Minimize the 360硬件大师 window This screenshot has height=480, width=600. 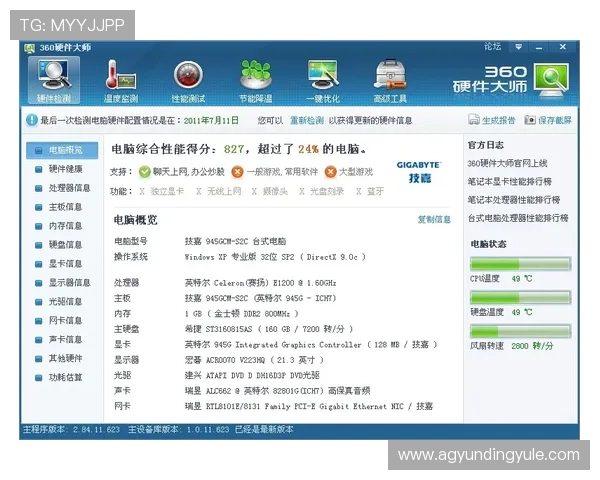coord(540,47)
